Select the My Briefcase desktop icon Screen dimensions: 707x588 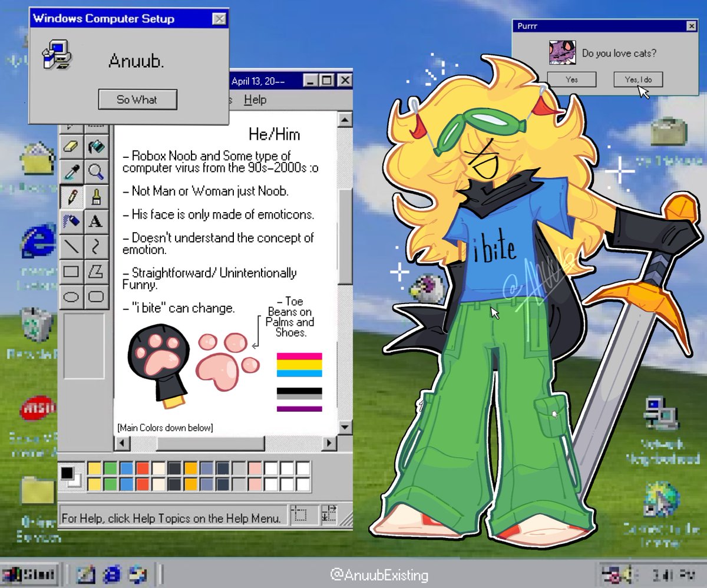pos(668,133)
